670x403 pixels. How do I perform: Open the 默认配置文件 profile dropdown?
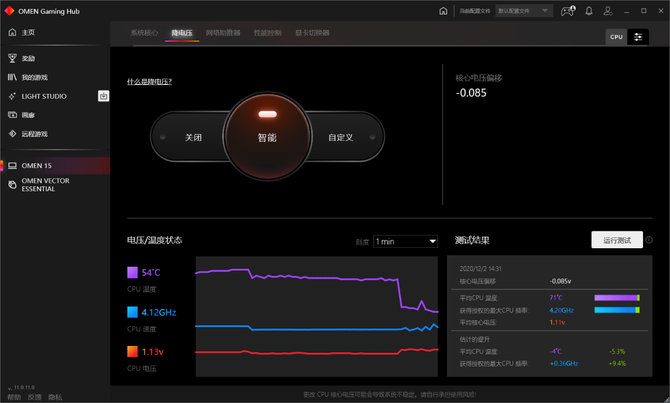coord(524,11)
